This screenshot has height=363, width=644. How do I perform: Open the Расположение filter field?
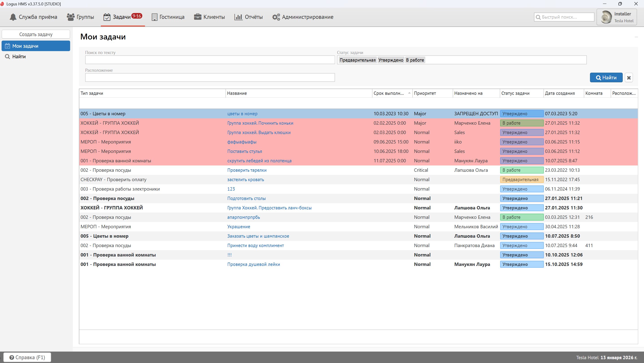click(210, 78)
